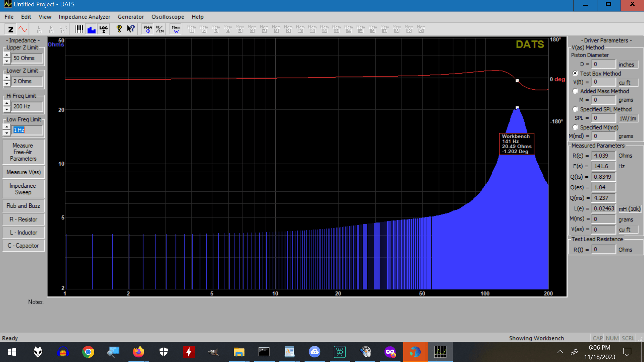644x362 pixels.
Task: Click the Test Lead Resistance R(t) field
Action: [603, 249]
